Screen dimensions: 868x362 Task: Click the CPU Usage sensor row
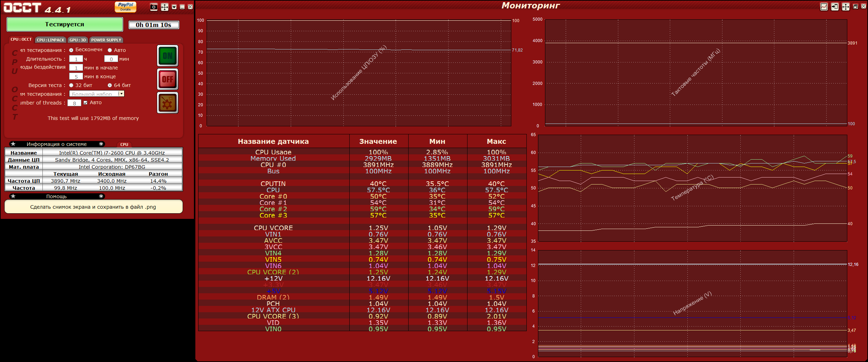pos(362,152)
